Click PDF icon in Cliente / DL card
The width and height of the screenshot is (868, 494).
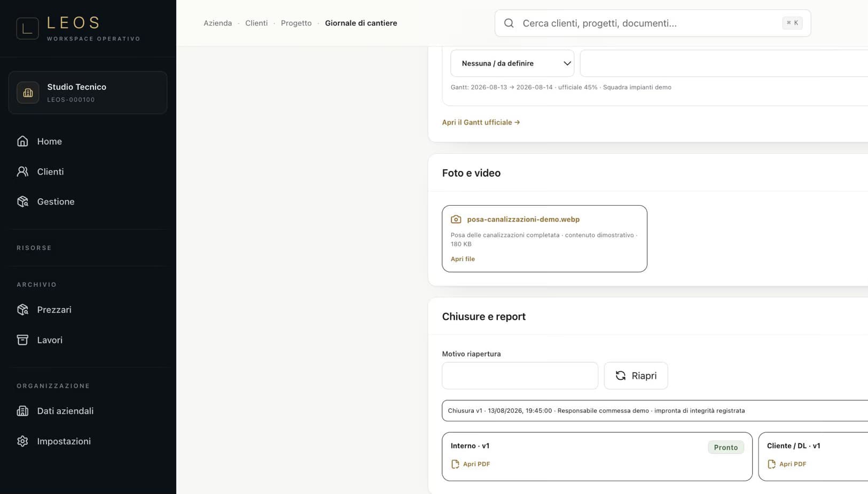tap(771, 464)
